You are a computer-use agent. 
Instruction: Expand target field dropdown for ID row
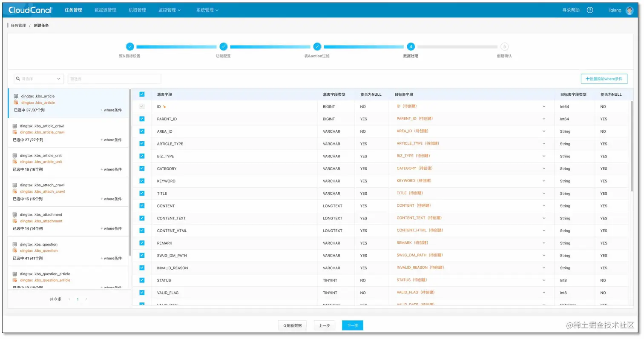pos(544,106)
